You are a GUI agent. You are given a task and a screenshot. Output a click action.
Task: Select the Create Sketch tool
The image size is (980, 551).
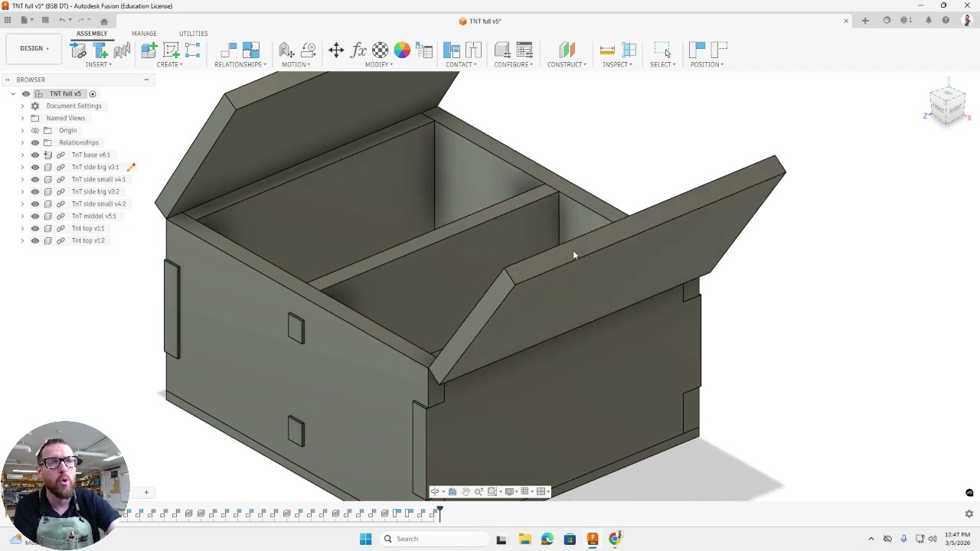tap(171, 51)
